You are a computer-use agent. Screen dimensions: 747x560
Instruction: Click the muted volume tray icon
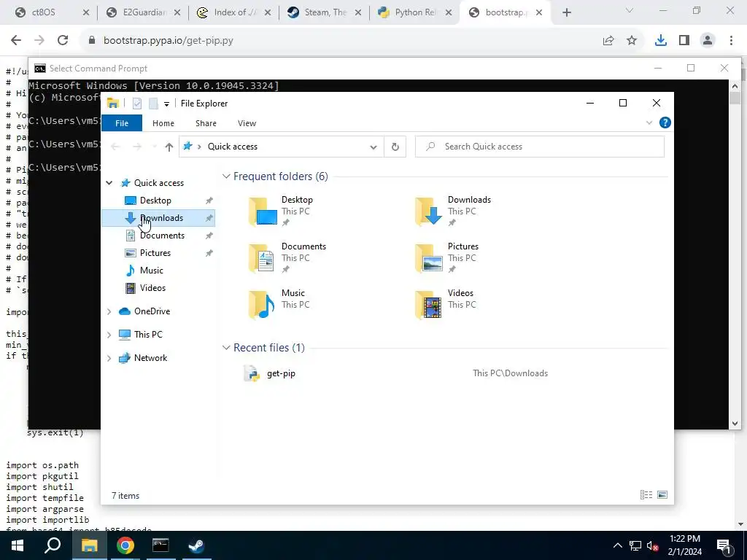653,545
